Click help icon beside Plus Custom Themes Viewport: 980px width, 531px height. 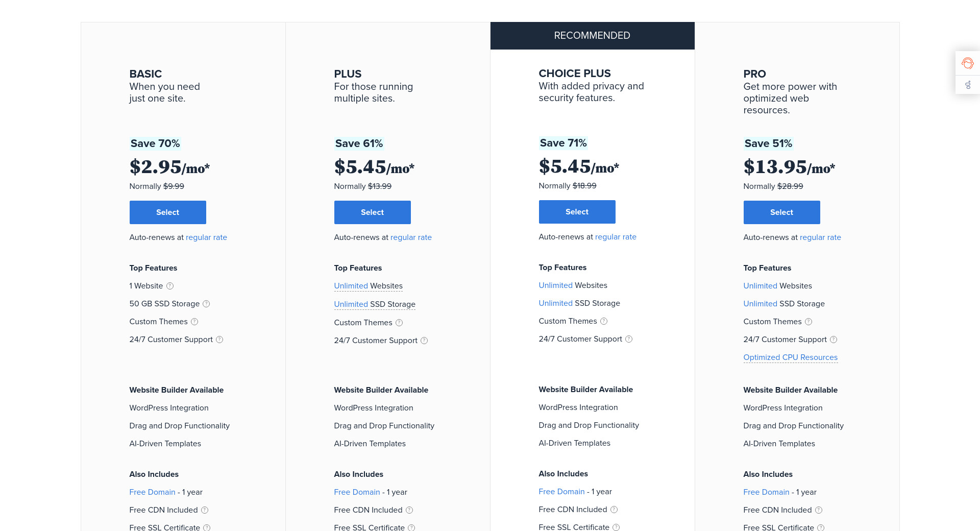[x=399, y=323]
